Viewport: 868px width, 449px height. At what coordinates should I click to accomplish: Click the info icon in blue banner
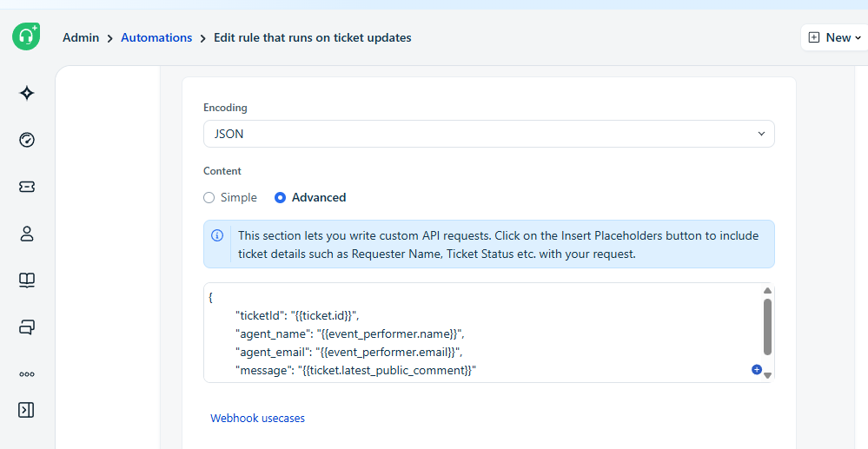[217, 236]
